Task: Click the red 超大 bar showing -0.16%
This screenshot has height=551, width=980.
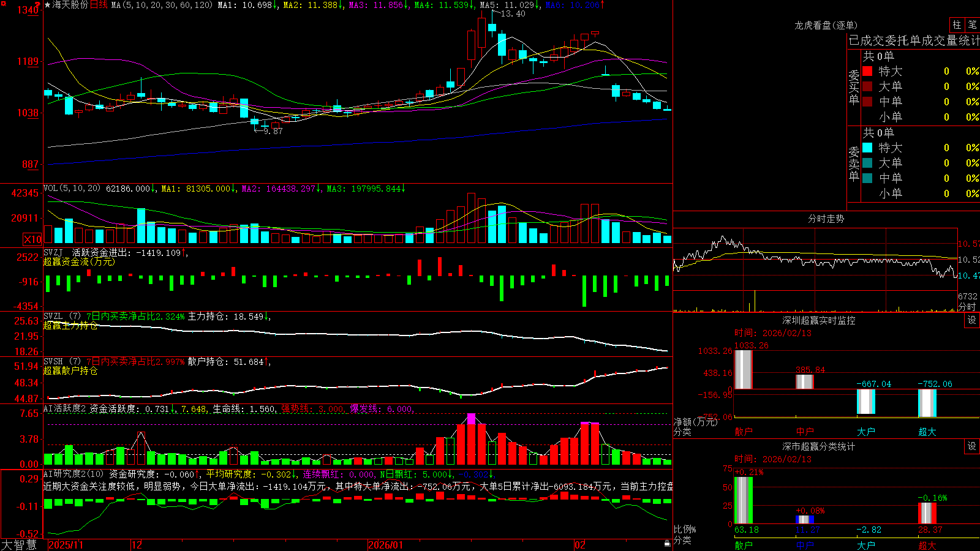Action: point(927,513)
